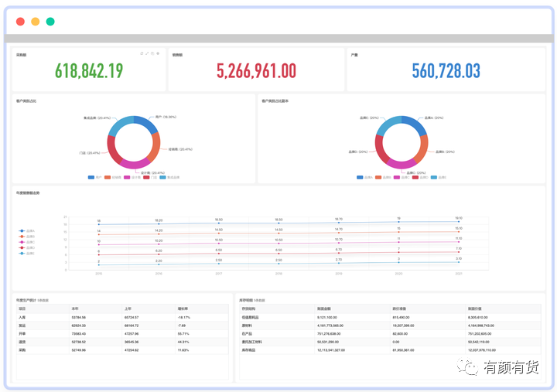
Task: Click the green maximize window dot
Action: (x=50, y=22)
